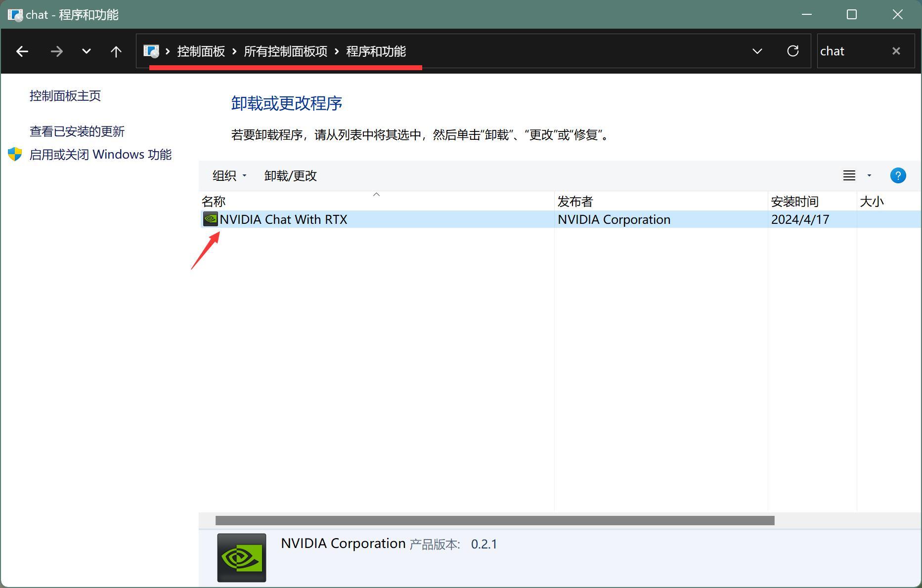Image resolution: width=922 pixels, height=588 pixels.
Task: Open help with question mark icon
Action: click(898, 175)
